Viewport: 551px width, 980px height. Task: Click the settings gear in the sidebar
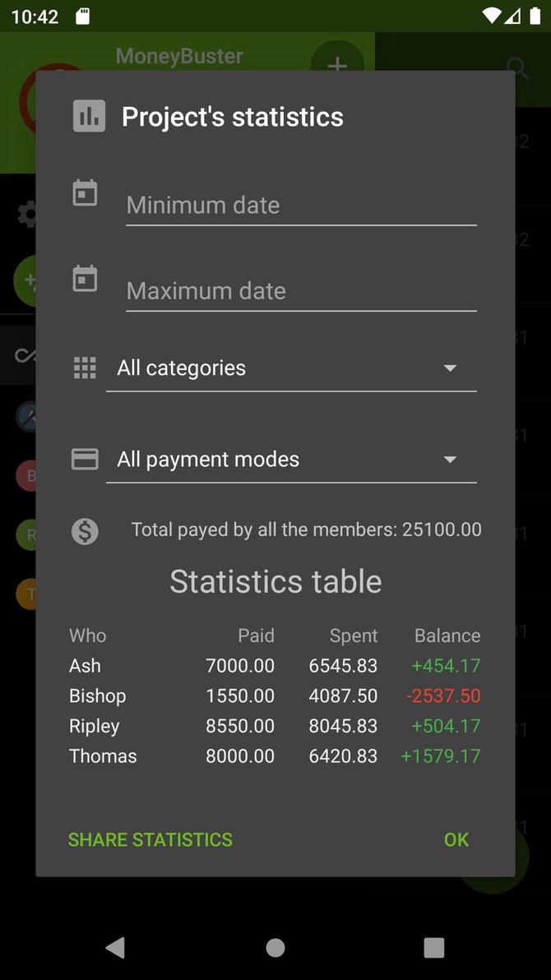pyautogui.click(x=26, y=215)
